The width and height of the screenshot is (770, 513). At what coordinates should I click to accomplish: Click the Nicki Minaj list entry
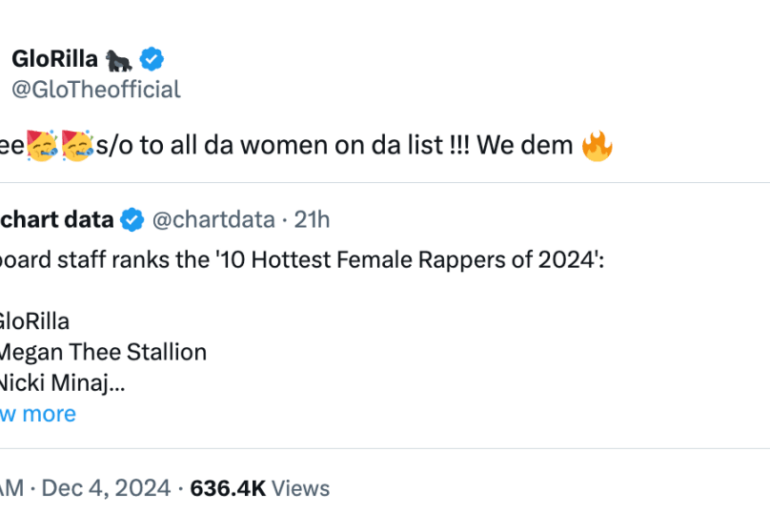pyautogui.click(x=62, y=383)
